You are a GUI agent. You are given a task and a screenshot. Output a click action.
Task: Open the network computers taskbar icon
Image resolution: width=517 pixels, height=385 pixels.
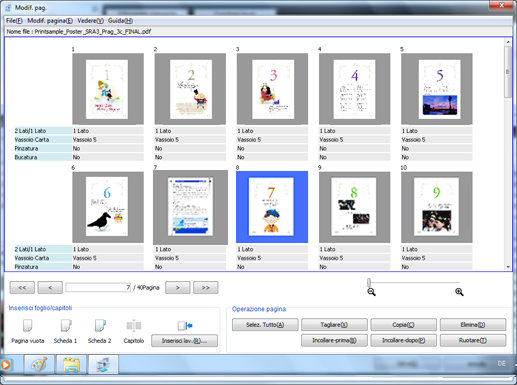click(x=103, y=364)
